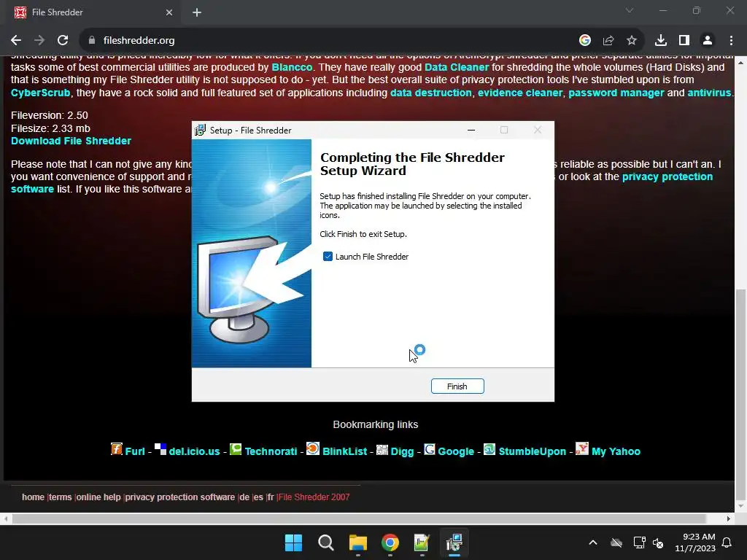Open File Explorer from taskbar

point(357,542)
